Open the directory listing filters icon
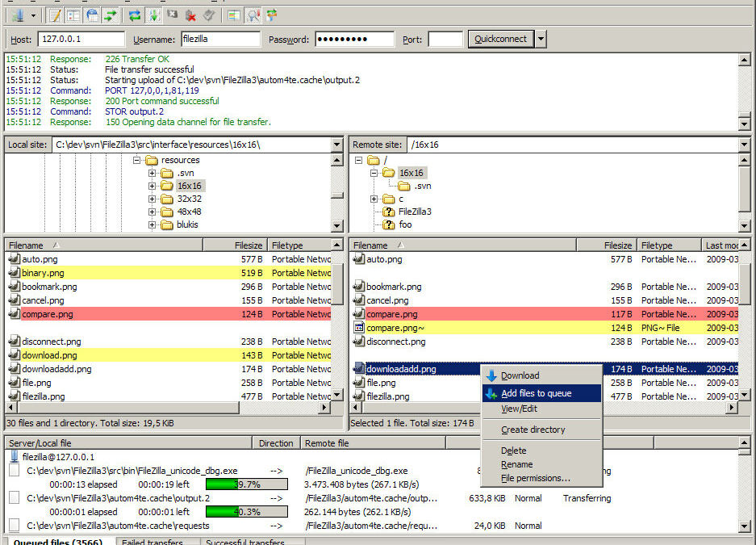 tap(234, 15)
